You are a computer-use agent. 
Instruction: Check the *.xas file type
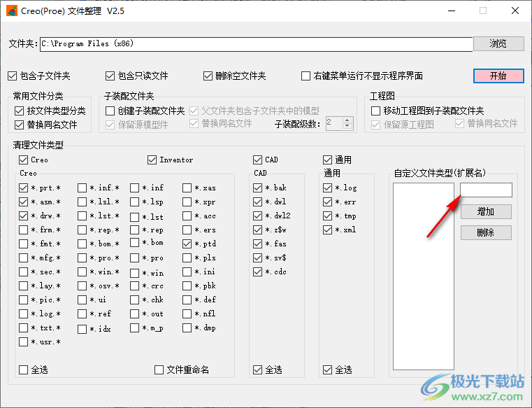(x=187, y=188)
